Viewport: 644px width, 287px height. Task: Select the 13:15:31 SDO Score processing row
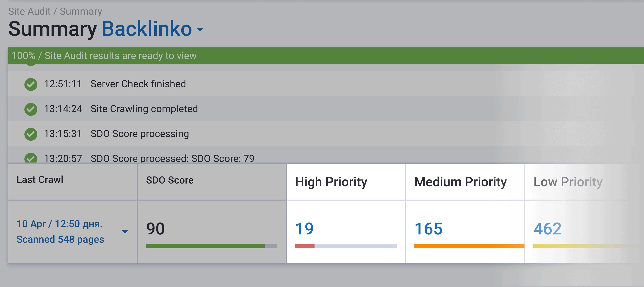pyautogui.click(x=326, y=134)
